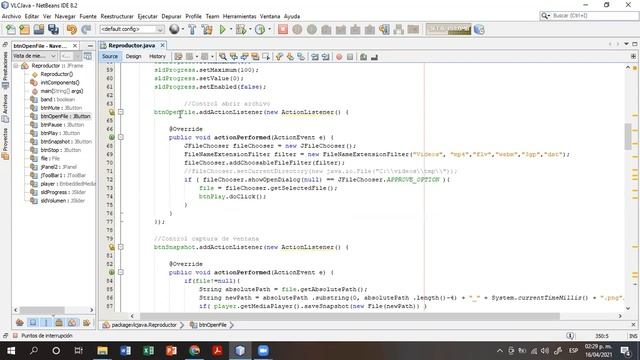Open the Reestructurar menu
The image size is (640, 360).
(117, 16)
